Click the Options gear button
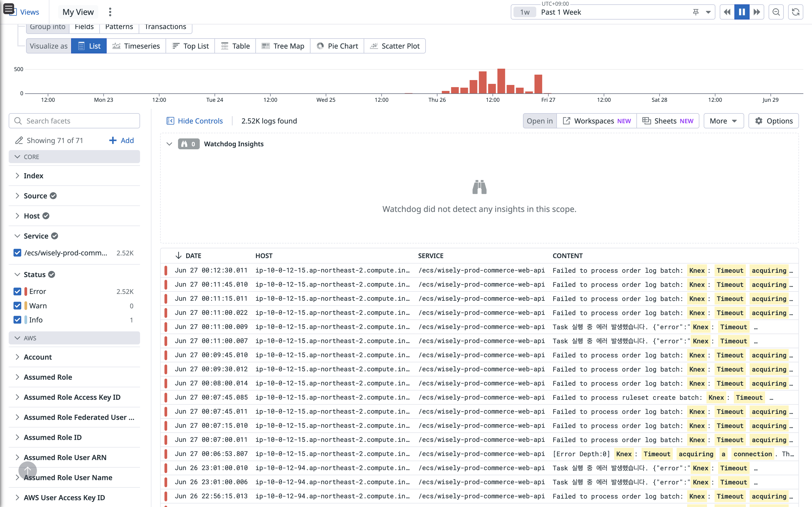The height and width of the screenshot is (507, 812). pyautogui.click(x=773, y=121)
